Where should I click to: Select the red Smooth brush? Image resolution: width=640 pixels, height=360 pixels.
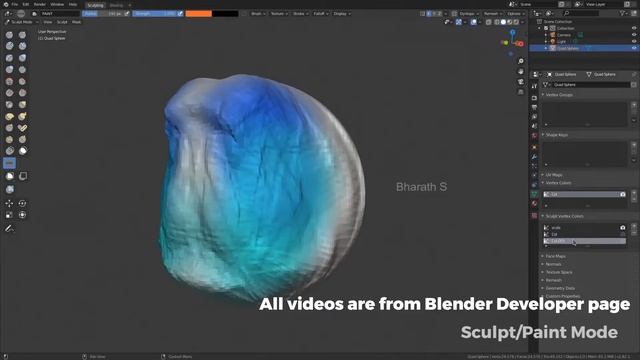(x=22, y=81)
